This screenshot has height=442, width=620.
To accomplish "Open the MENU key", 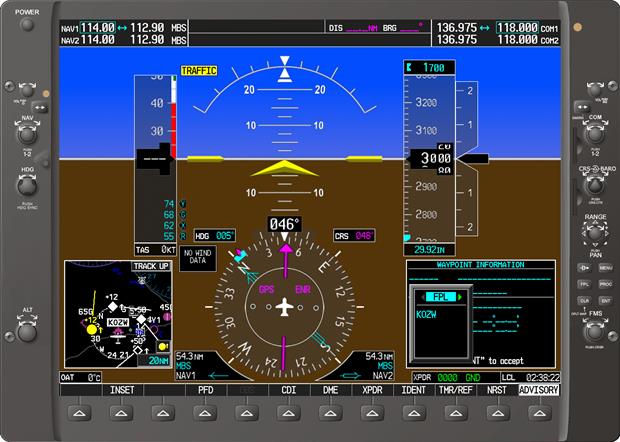I will [606, 268].
